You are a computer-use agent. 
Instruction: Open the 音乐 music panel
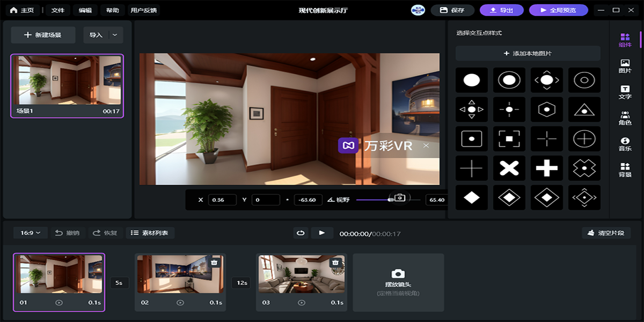pyautogui.click(x=625, y=144)
